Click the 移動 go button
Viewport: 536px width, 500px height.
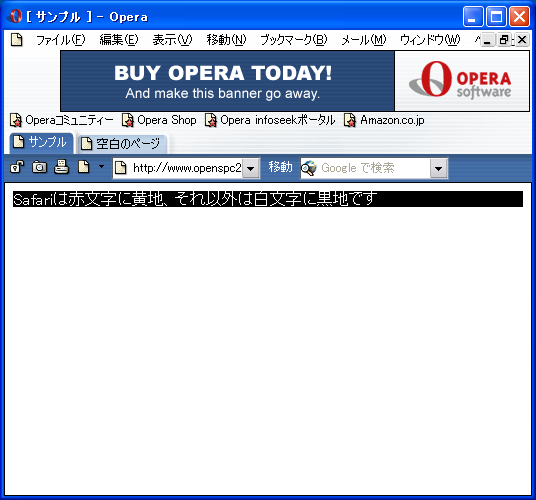pyautogui.click(x=280, y=167)
